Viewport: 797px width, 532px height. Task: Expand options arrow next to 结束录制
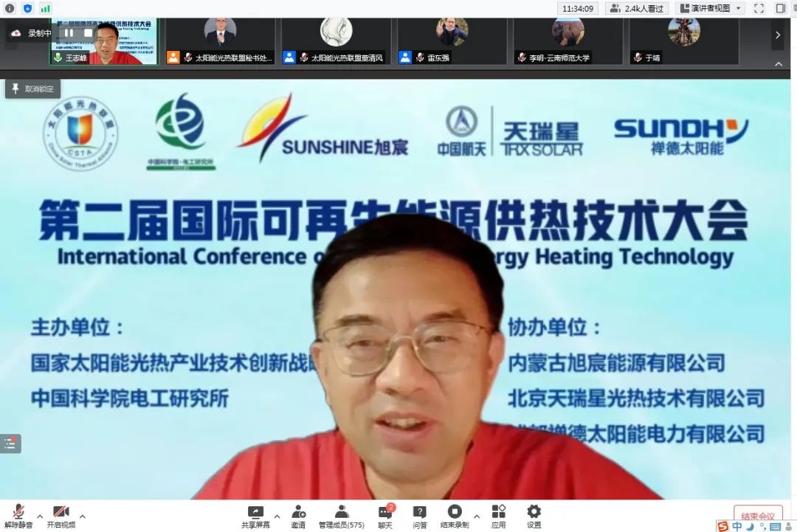tap(477, 516)
